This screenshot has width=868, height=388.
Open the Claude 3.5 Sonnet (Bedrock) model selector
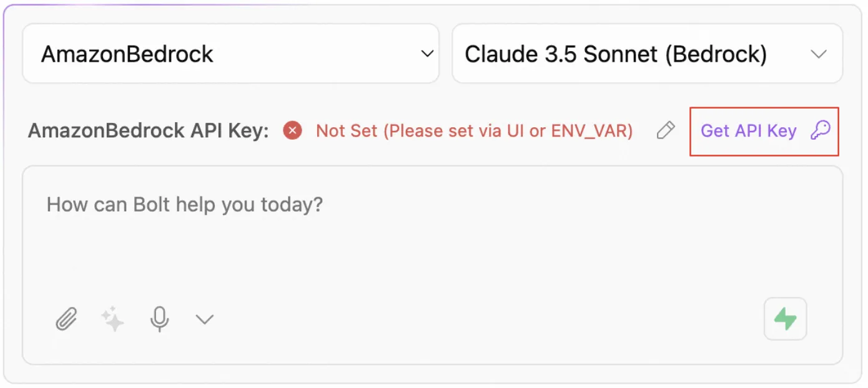tap(646, 54)
